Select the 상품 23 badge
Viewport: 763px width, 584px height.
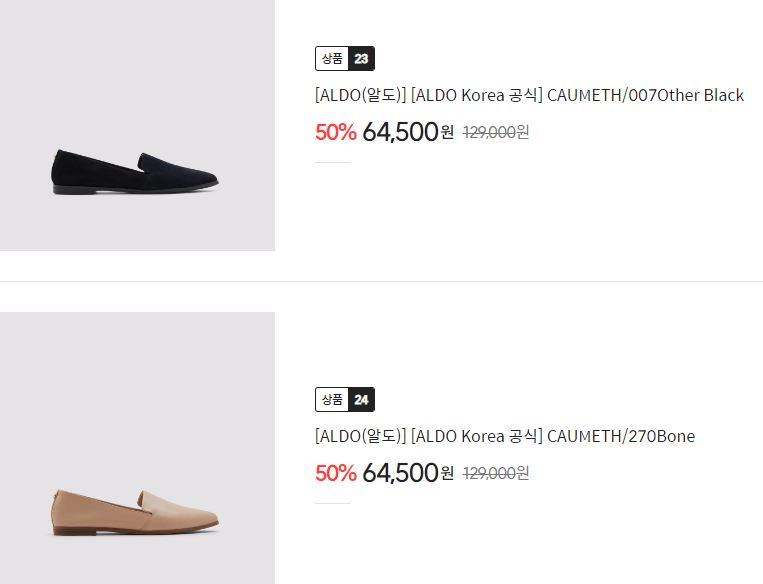click(345, 58)
